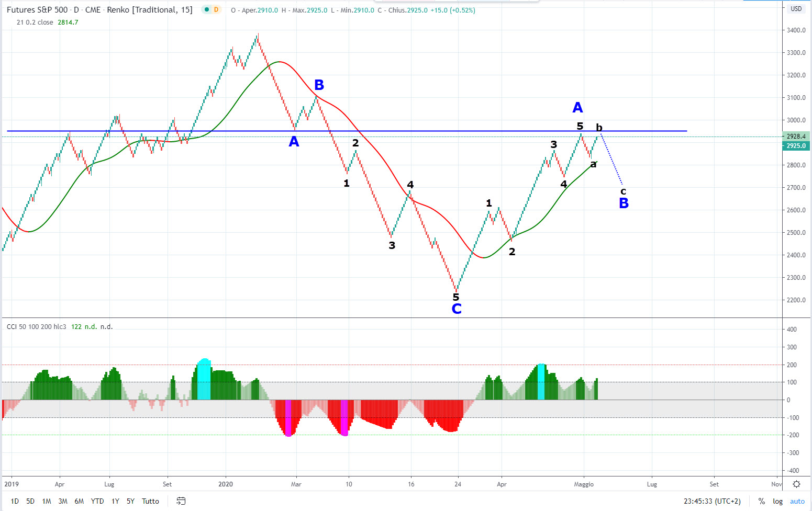The height and width of the screenshot is (511, 812).
Task: Toggle logarithmic scale via the log button
Action: [778, 501]
